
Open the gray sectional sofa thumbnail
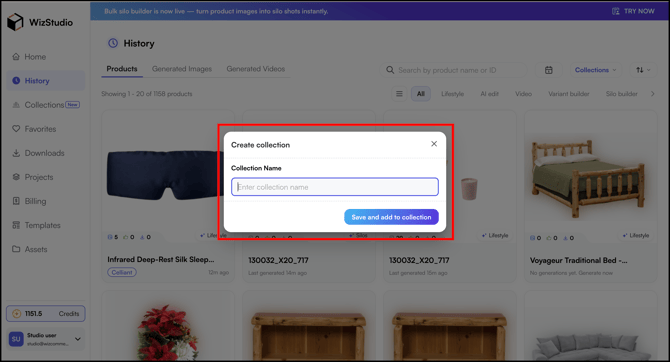[x=591, y=346]
